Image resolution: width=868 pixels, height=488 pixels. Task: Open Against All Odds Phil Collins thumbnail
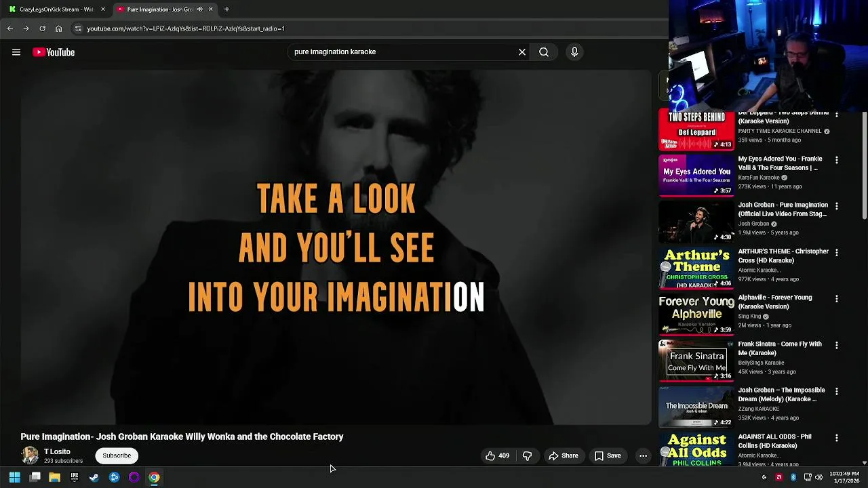[x=696, y=450]
